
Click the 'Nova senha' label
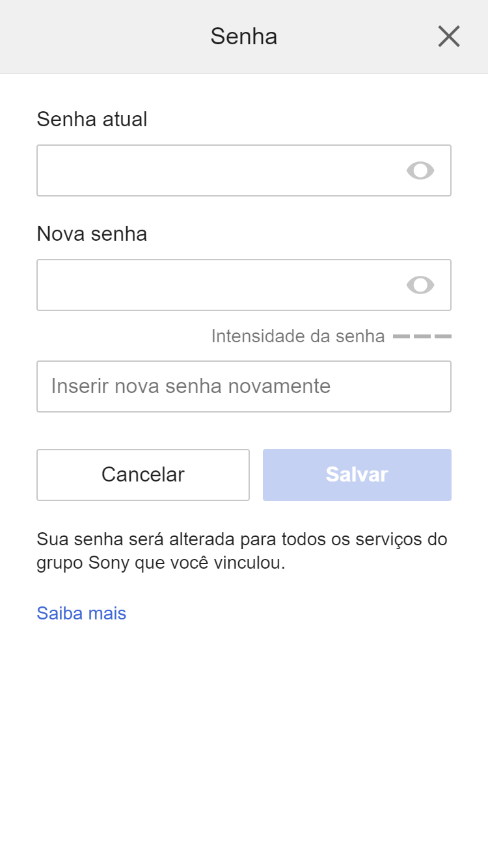[92, 234]
